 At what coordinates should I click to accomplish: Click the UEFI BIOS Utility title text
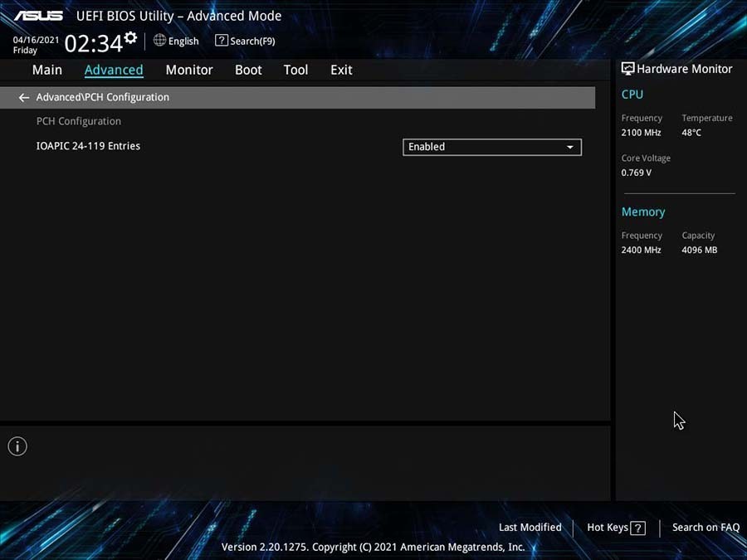(178, 17)
